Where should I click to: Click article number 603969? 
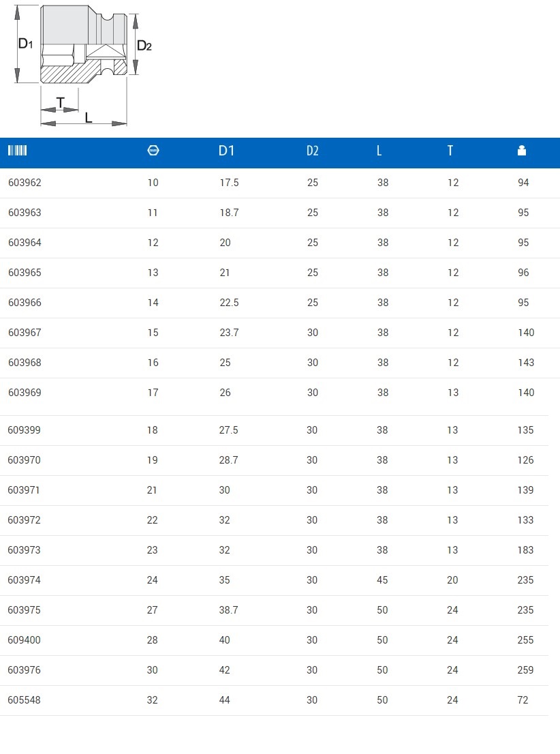point(25,393)
